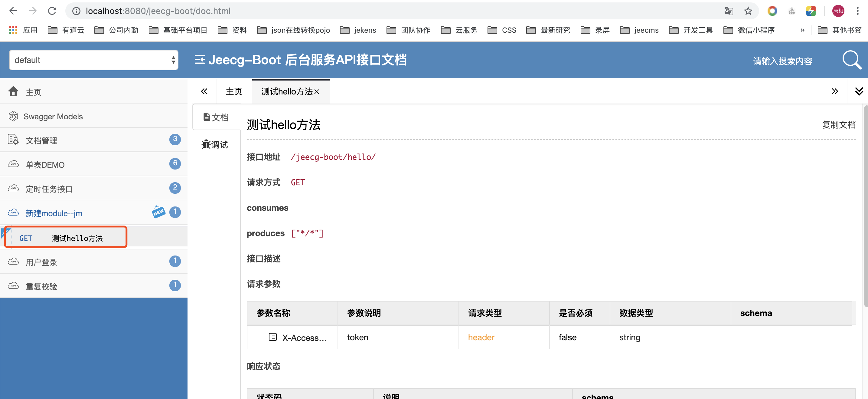The image size is (868, 399).
Task: Click the NEW badge on 新建module--jm
Action: [158, 212]
